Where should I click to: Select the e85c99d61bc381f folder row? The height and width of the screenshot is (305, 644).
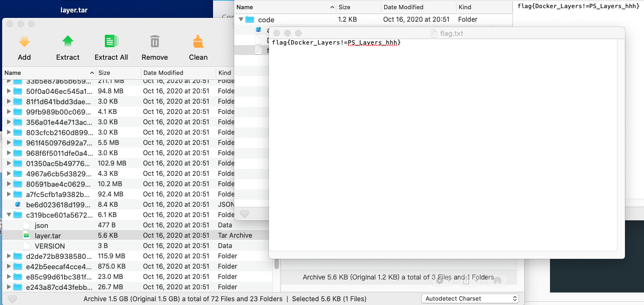click(137, 277)
